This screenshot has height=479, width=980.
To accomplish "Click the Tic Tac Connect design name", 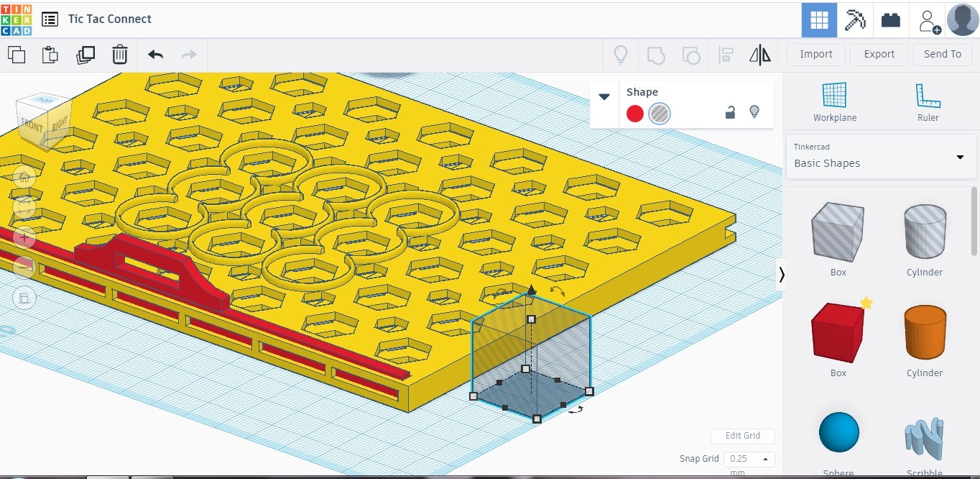I will [x=110, y=19].
